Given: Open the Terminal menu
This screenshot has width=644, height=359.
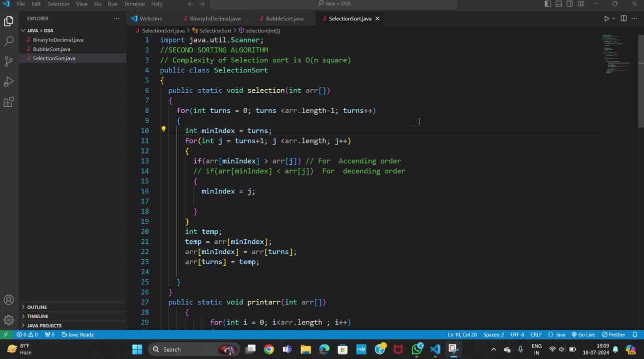Looking at the screenshot, I should [x=134, y=4].
